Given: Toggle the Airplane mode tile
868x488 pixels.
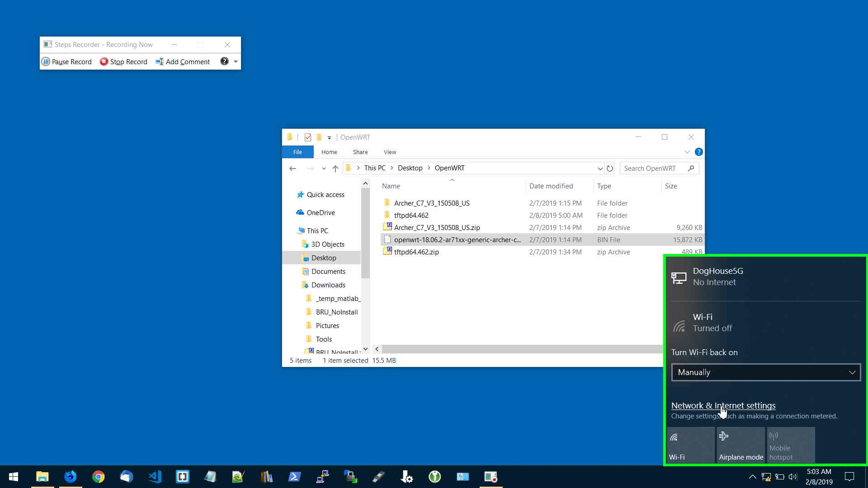Looking at the screenshot, I should click(x=741, y=445).
